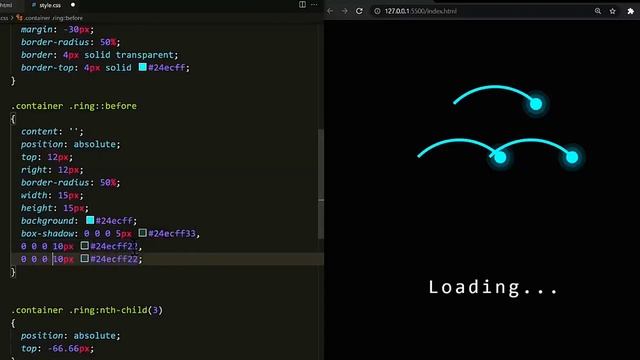Image resolution: width=640 pixels, height=360 pixels.
Task: Click the "content: '';" line
Action: pyautogui.click(x=52, y=131)
